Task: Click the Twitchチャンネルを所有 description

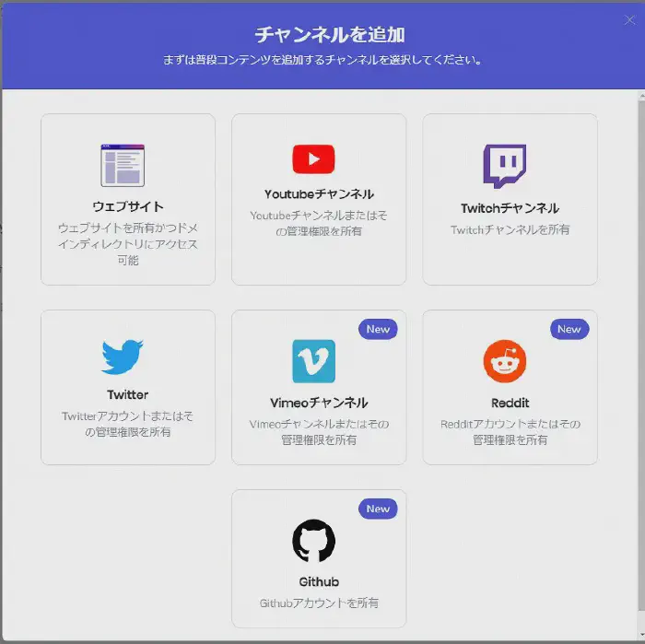Action: [510, 229]
